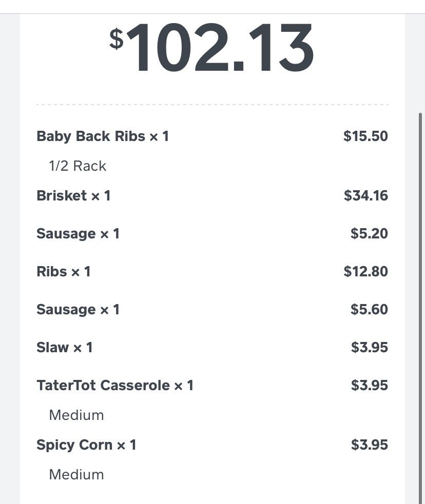Select the Brisket × 1 line item

point(73,196)
